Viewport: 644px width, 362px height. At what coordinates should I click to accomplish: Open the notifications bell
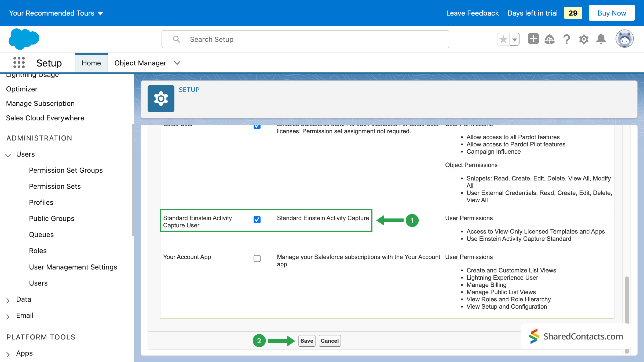pos(601,39)
